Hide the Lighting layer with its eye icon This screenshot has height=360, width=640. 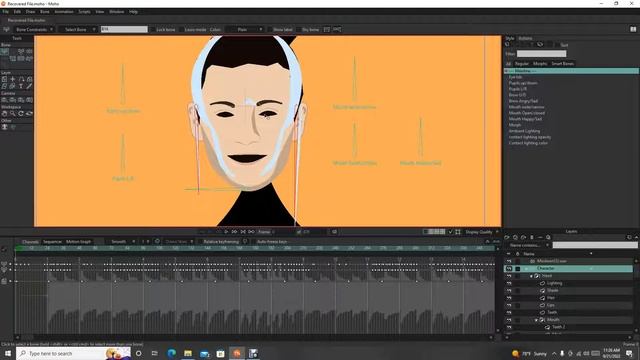coord(509,283)
